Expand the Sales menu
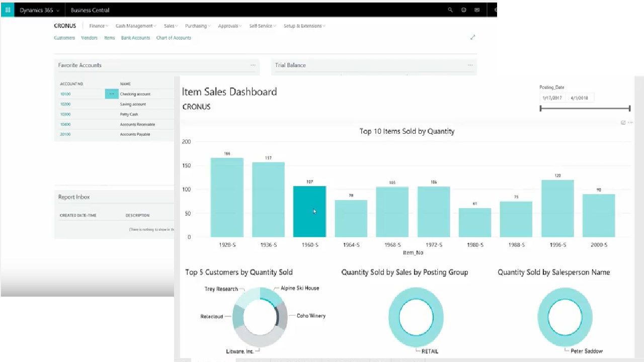Image resolution: width=644 pixels, height=362 pixels. pos(171,26)
